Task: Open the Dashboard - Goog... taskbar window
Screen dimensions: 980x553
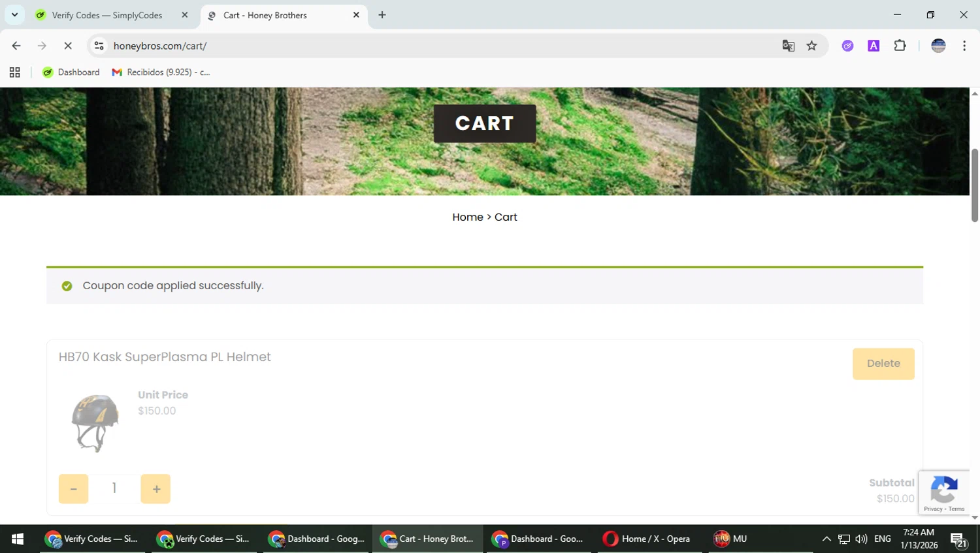Action: coord(317,539)
